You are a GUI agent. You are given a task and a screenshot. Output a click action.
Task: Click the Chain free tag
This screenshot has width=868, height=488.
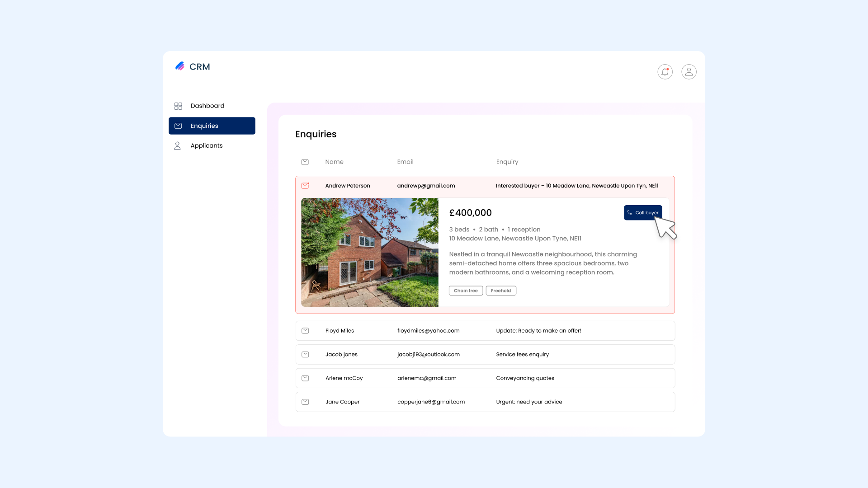tap(466, 291)
